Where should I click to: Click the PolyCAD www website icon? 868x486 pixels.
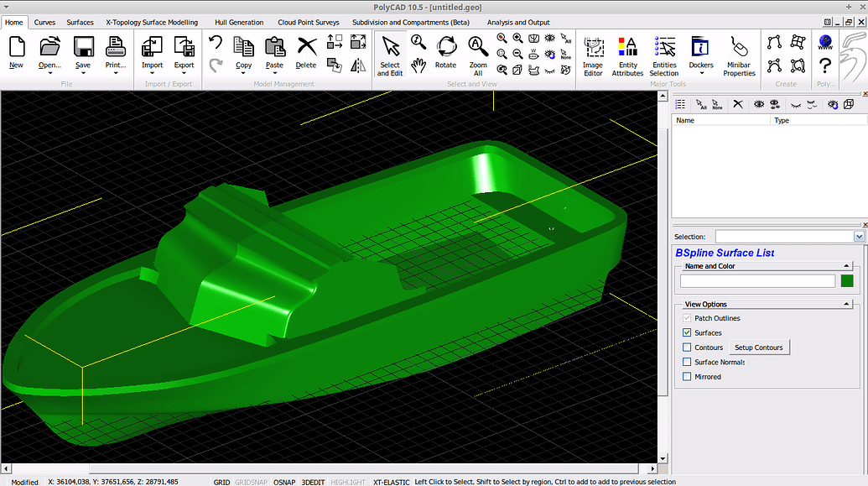coord(825,42)
